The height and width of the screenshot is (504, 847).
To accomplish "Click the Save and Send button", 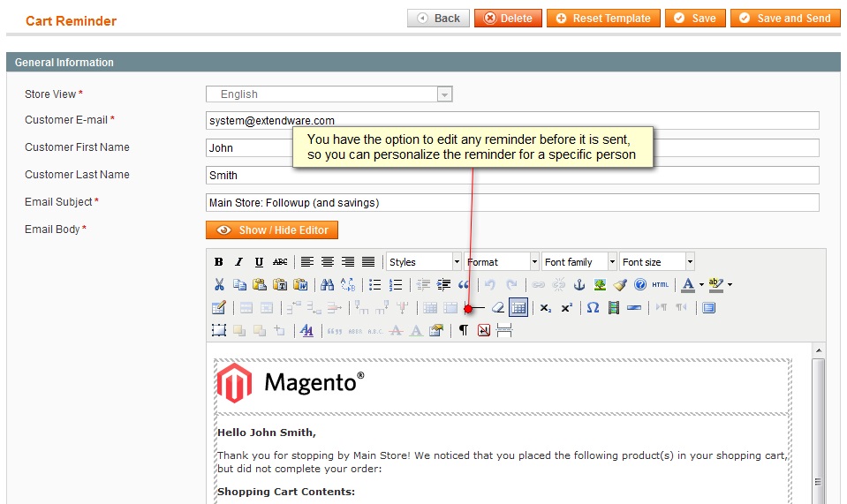I will [785, 19].
